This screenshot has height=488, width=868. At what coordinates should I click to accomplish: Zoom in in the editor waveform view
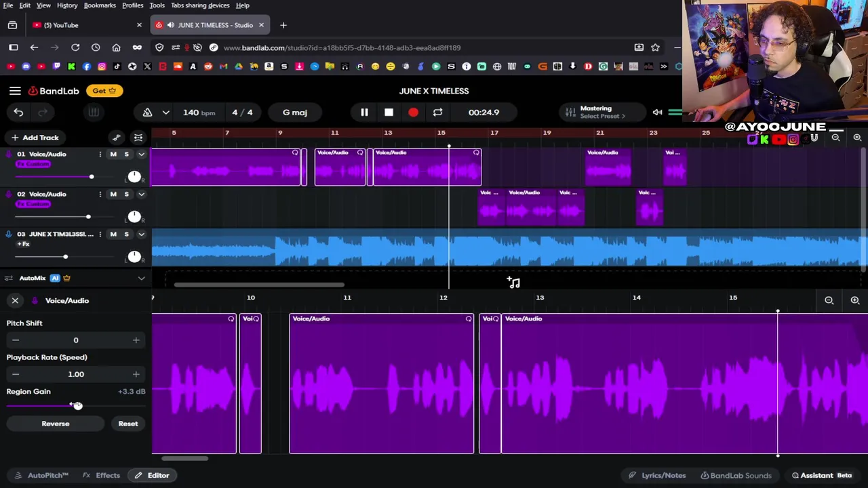point(854,300)
